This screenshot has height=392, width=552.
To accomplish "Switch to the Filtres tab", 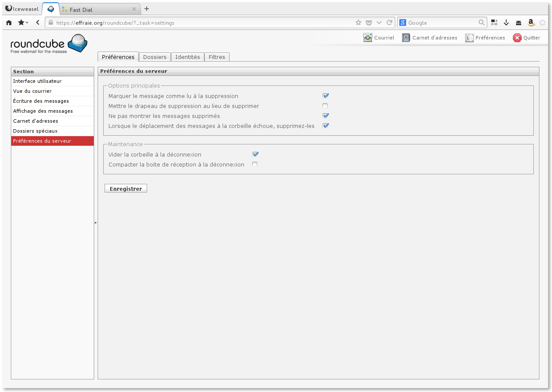I will [217, 57].
